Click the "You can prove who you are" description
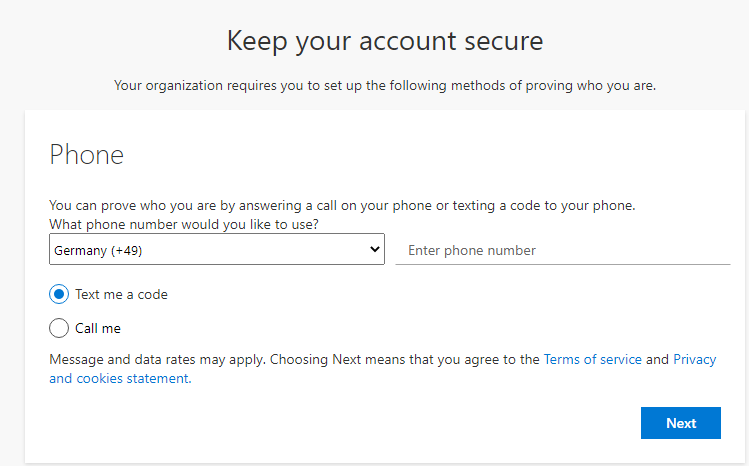The image size is (749, 466). [x=342, y=206]
